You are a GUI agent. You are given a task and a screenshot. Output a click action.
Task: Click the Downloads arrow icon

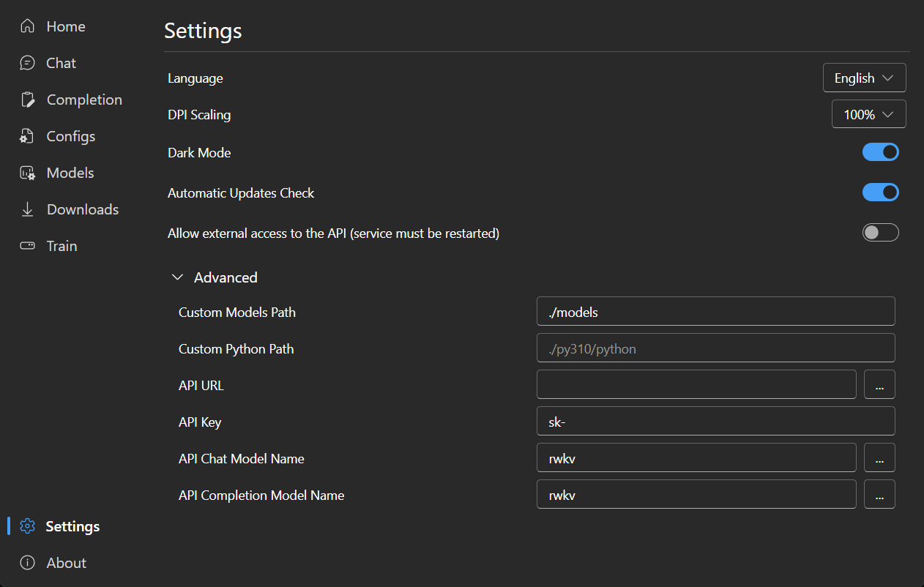(28, 209)
